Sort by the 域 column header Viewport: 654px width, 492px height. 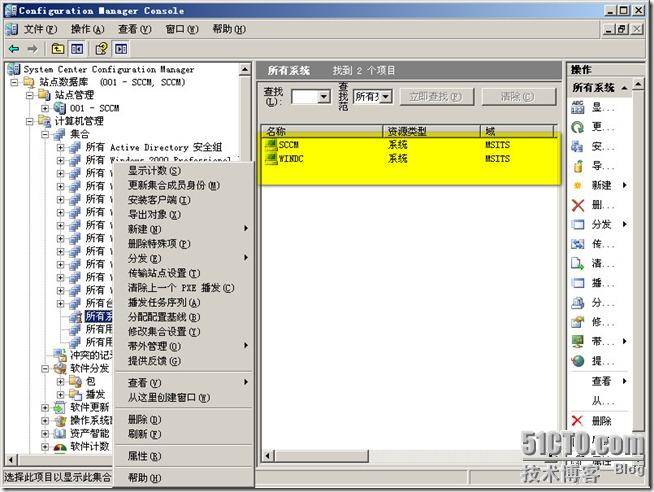[x=517, y=131]
